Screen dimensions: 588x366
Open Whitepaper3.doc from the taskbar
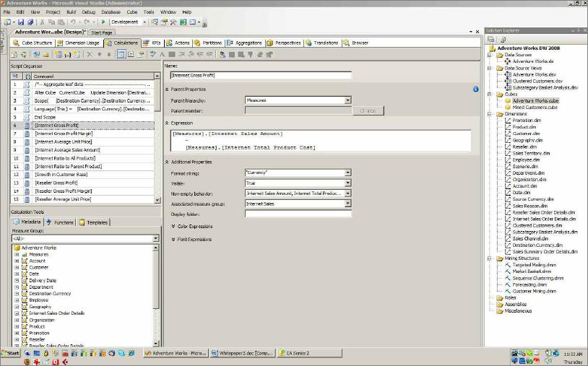coord(242,353)
